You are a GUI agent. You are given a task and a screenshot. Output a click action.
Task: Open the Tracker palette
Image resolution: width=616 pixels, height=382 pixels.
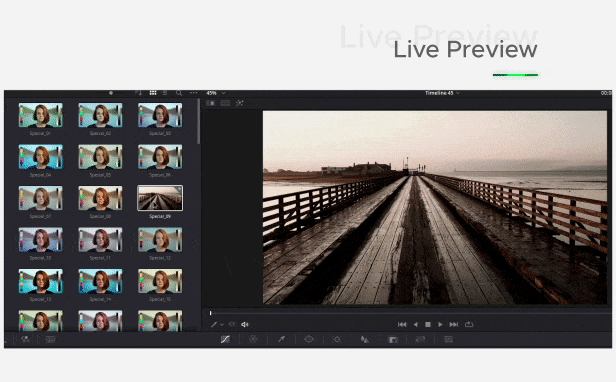pyautogui.click(x=337, y=339)
